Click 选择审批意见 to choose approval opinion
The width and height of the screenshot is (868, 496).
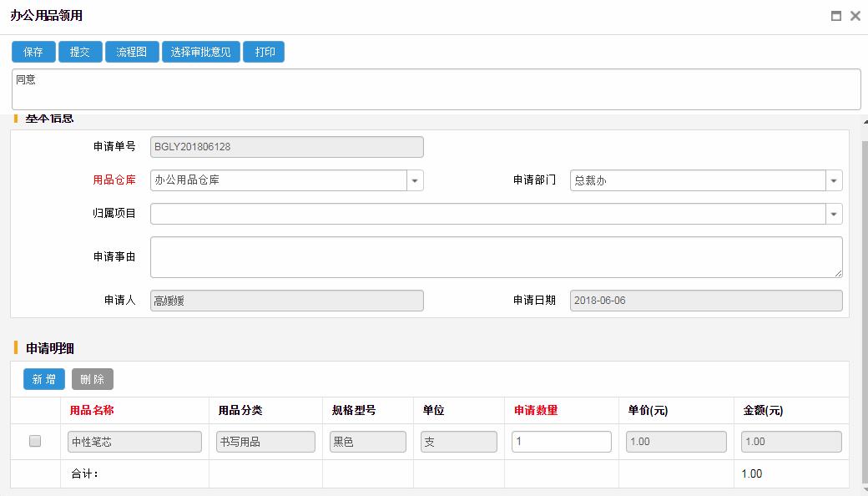pos(201,52)
